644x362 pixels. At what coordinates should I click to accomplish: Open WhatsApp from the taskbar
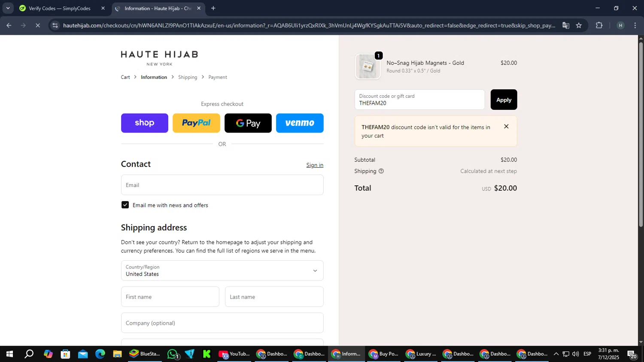[173, 354]
